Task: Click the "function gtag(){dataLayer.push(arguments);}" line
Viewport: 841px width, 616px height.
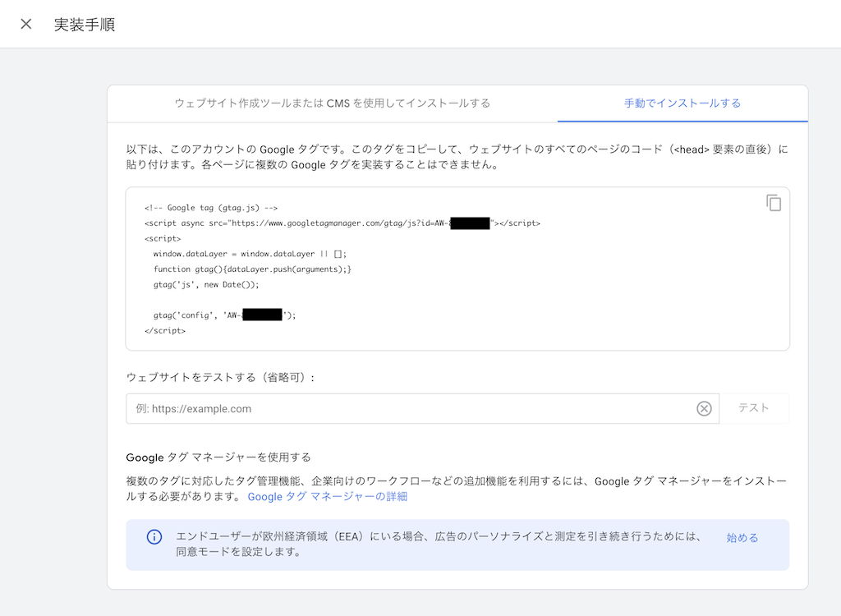Action: [x=252, y=269]
